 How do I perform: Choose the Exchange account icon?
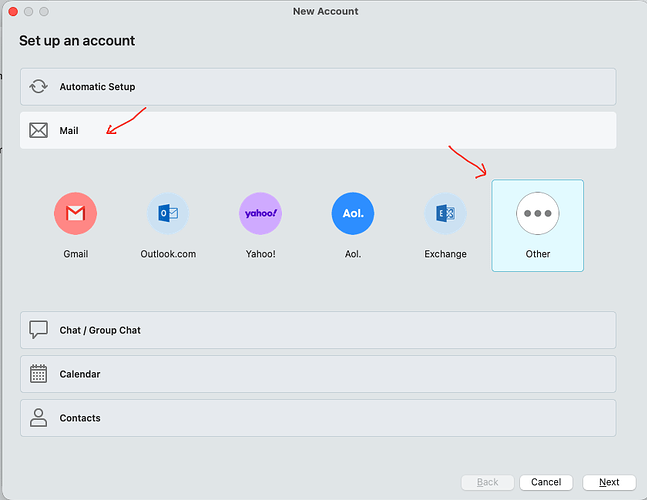445,213
